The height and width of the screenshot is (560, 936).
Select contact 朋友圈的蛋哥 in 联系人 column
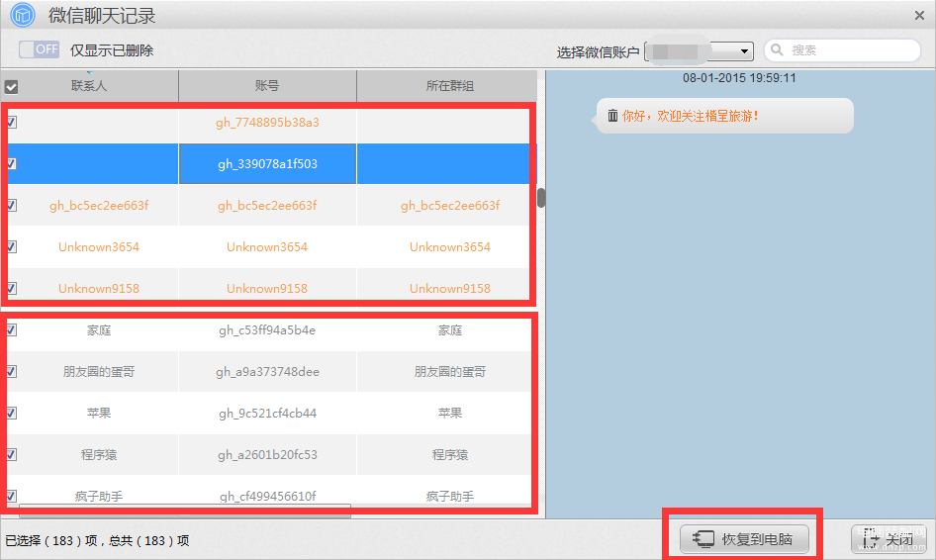tap(99, 371)
